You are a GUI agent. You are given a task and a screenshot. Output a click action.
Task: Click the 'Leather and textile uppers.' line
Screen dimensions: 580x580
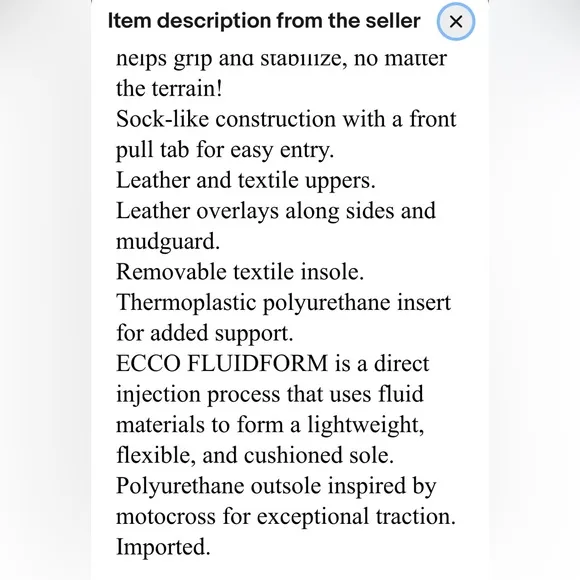[x=246, y=181]
